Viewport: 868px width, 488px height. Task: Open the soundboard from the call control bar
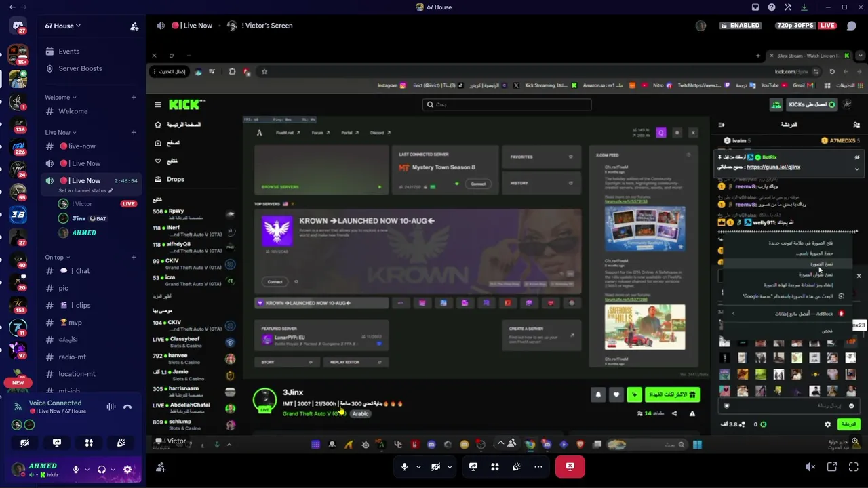(x=517, y=466)
